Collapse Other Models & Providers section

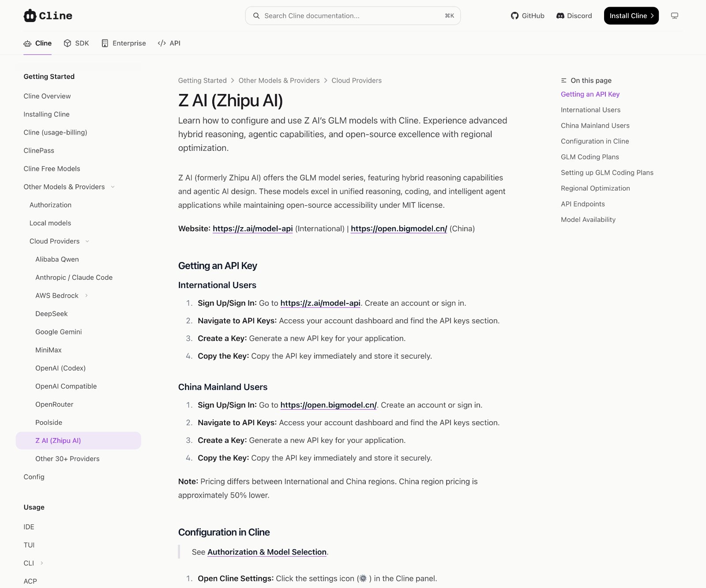(x=113, y=187)
